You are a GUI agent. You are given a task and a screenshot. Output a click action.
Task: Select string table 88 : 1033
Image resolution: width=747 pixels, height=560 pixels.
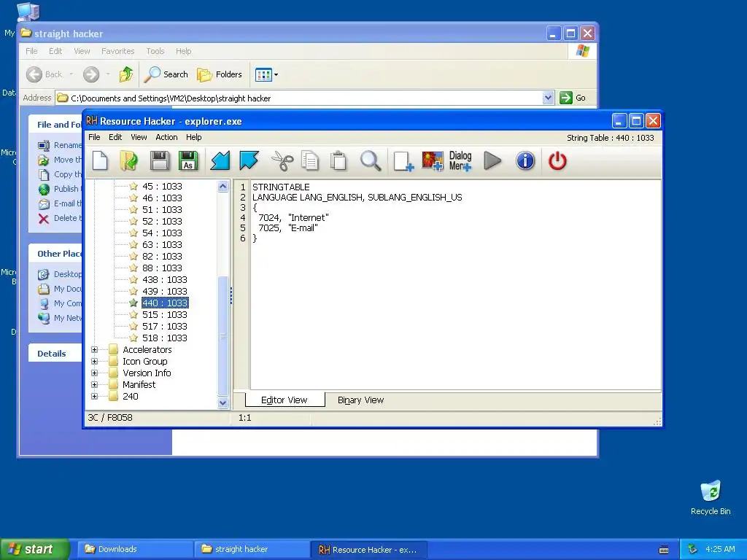click(x=162, y=268)
